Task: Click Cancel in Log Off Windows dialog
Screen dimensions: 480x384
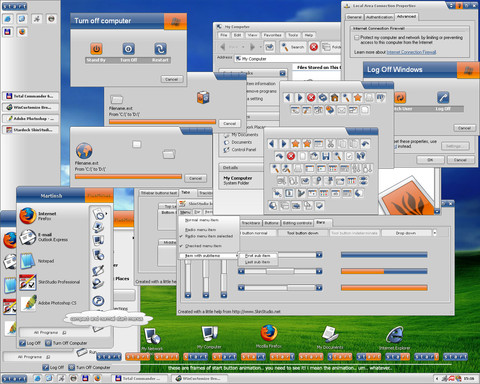Action: tap(464, 128)
